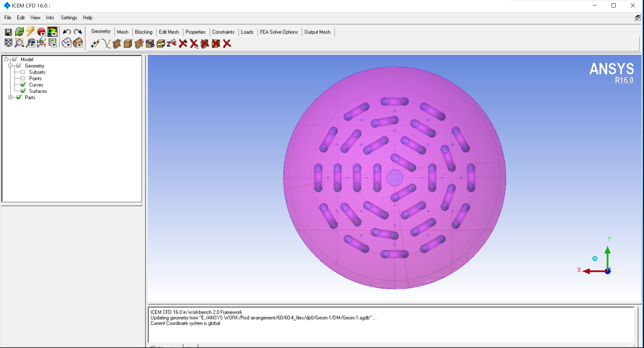Switch to the Blocking tab
644x348 pixels.
(143, 32)
